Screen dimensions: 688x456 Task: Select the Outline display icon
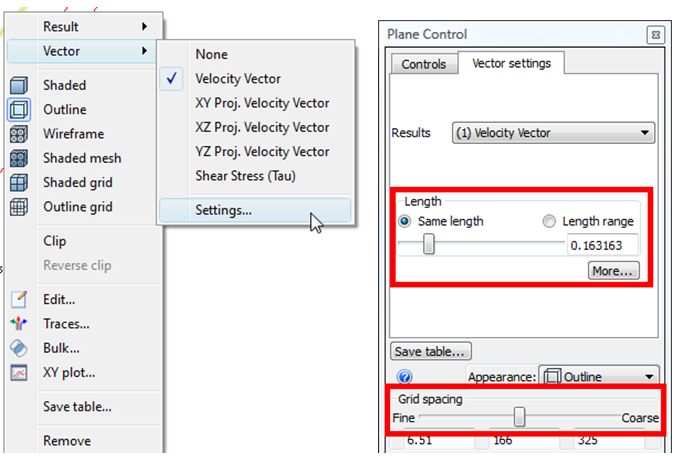18,110
